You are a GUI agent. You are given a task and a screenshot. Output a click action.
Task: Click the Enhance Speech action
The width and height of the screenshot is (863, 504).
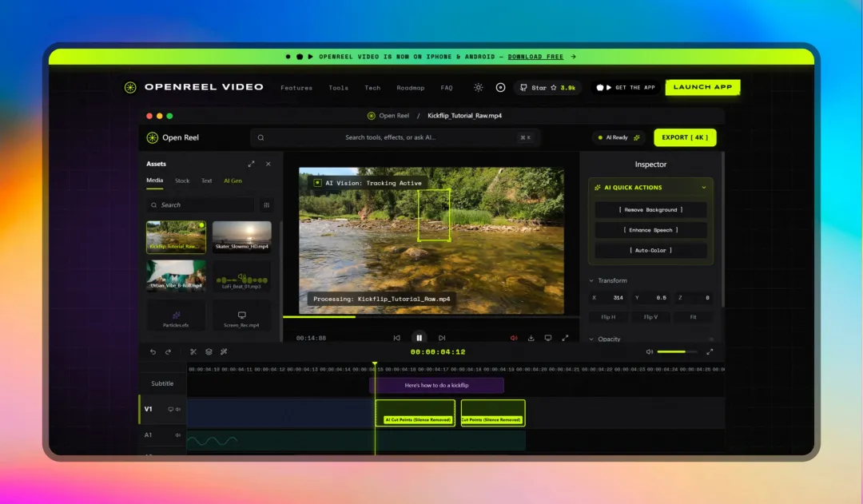pyautogui.click(x=650, y=230)
